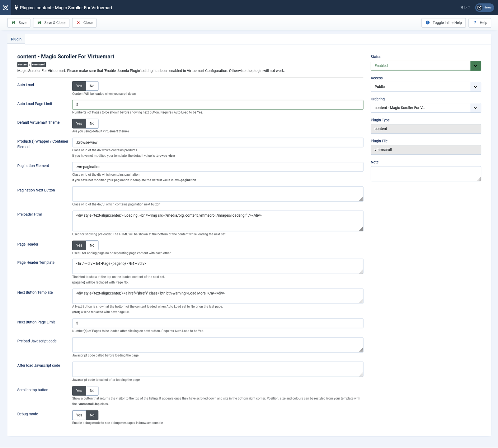
Task: Turn off Scroll to top button
Action: pos(92,391)
